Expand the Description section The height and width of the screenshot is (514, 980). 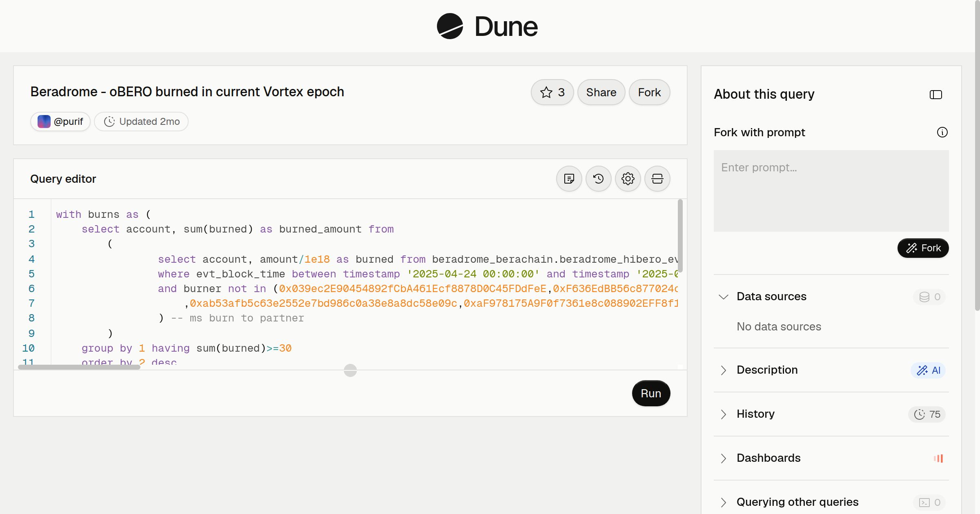pos(723,370)
